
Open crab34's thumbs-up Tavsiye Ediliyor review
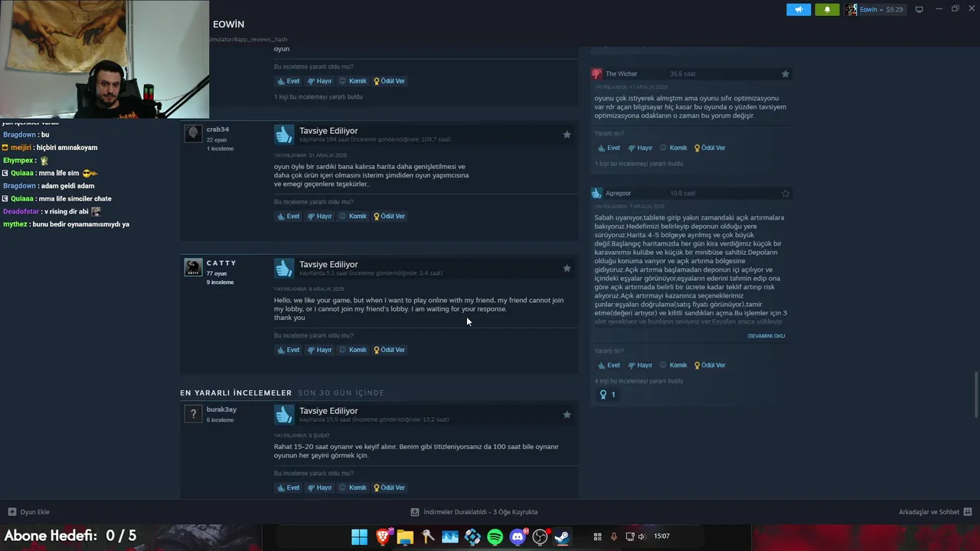click(x=284, y=135)
